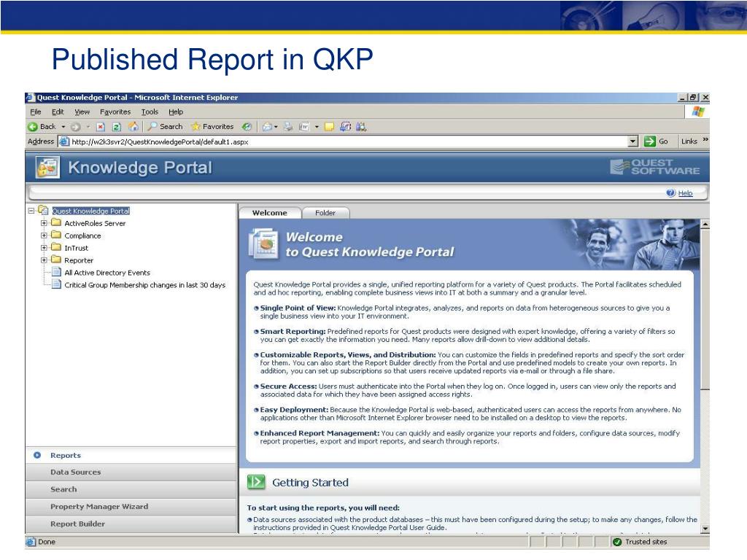Expand the ActiveRoles Server folder
Screen dimensions: 747x560
(x=44, y=223)
